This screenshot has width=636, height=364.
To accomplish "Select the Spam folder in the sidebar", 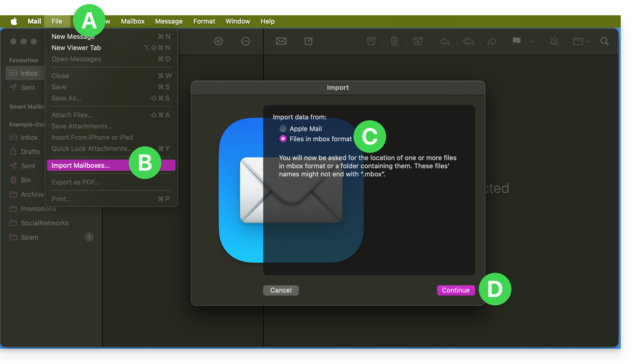I will 30,237.
